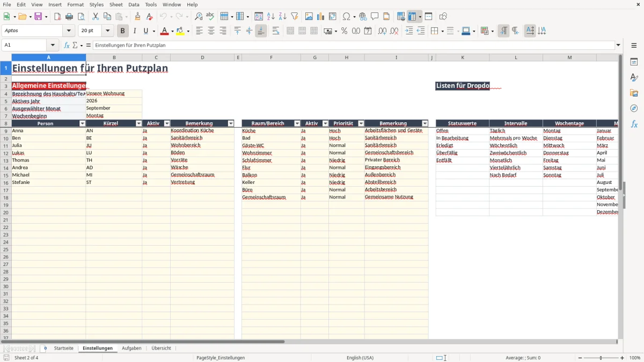The width and height of the screenshot is (644, 362).
Task: Open Print Preview from toolbar
Action: pyautogui.click(x=81, y=17)
